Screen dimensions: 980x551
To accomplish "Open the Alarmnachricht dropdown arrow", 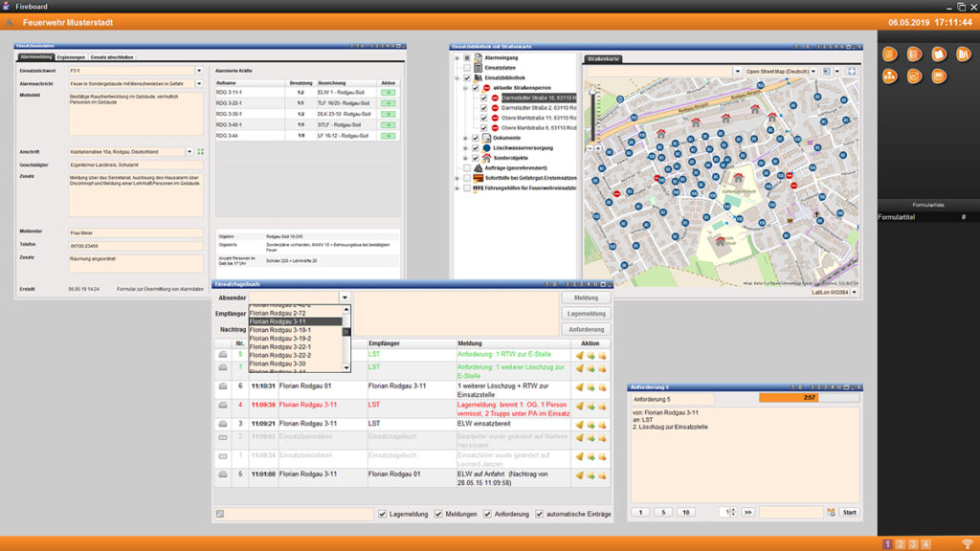I will click(199, 84).
